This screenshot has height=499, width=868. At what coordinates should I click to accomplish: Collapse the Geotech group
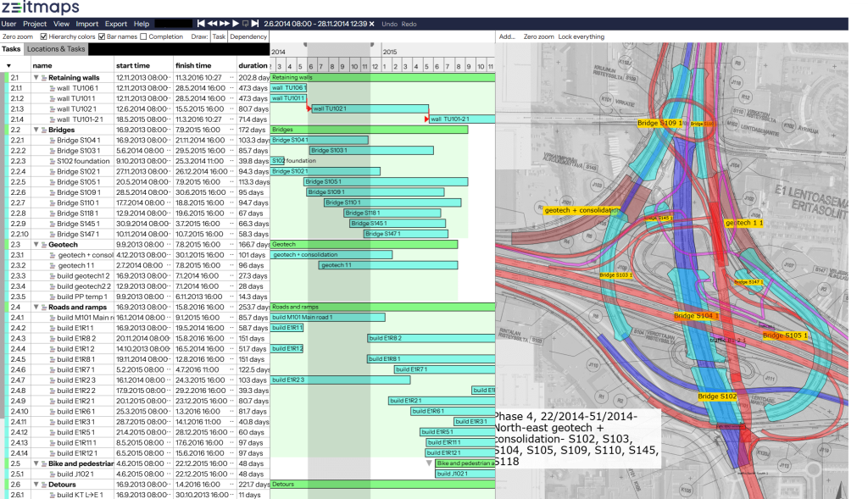pos(36,245)
